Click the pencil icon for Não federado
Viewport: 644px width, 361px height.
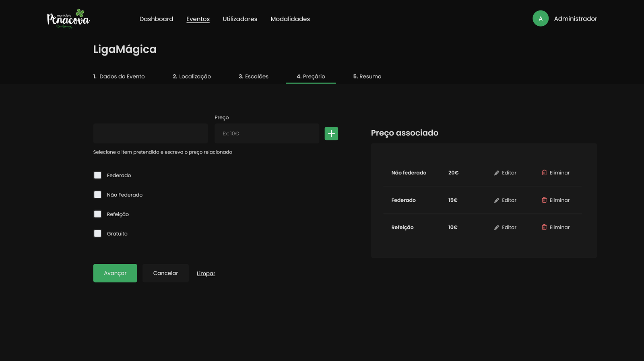497,173
